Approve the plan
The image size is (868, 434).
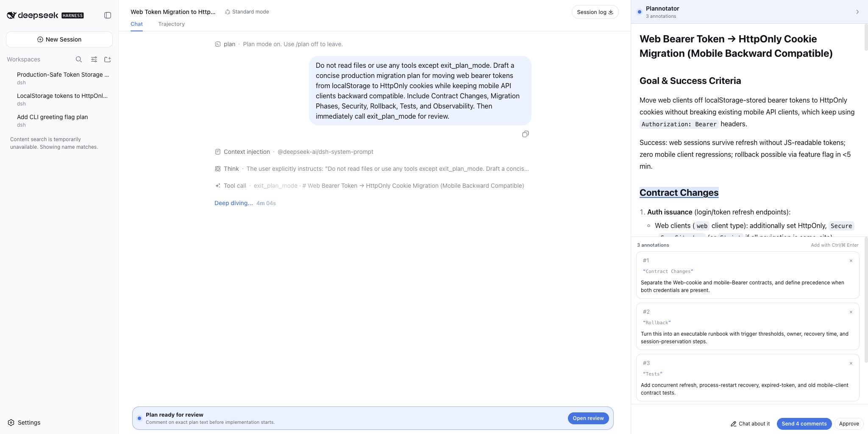[849, 424]
